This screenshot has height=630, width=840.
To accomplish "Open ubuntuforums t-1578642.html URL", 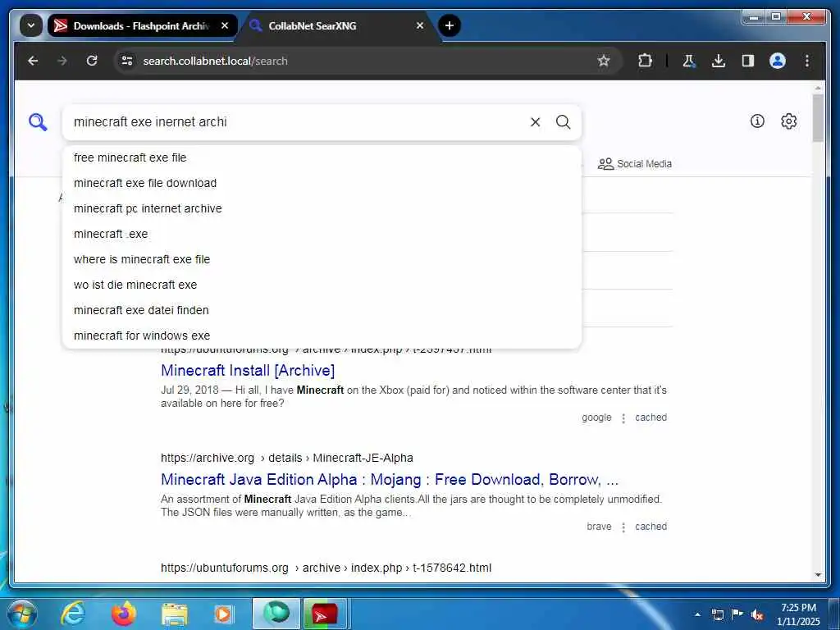I will 326,568.
